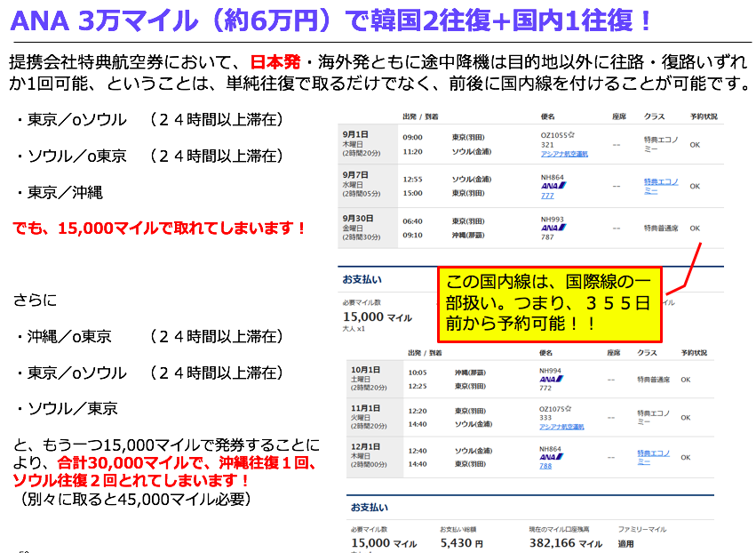Click the red 日本発 text

point(275,61)
